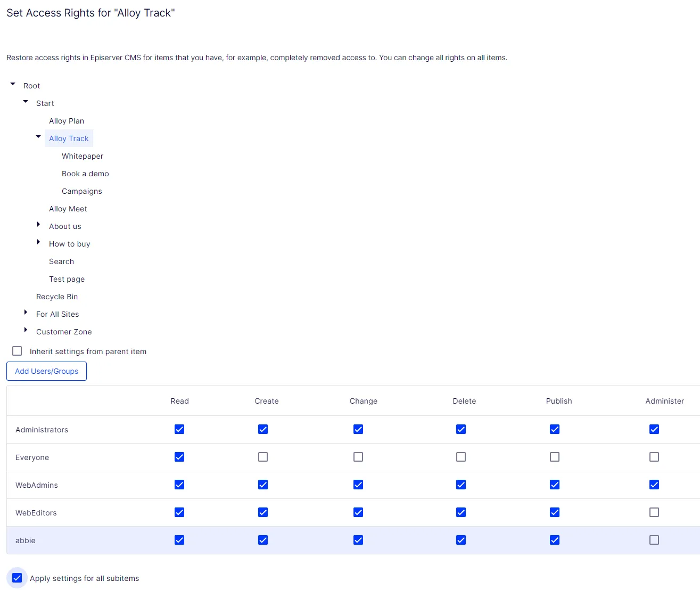Select Recycle Bin in tree
Image resolution: width=700 pixels, height=590 pixels.
coord(57,297)
